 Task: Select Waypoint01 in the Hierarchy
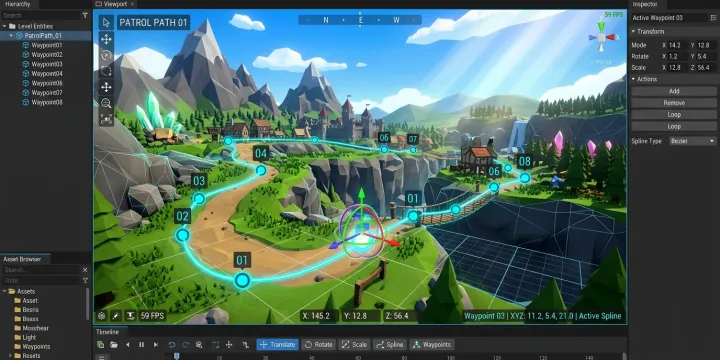coord(47,45)
